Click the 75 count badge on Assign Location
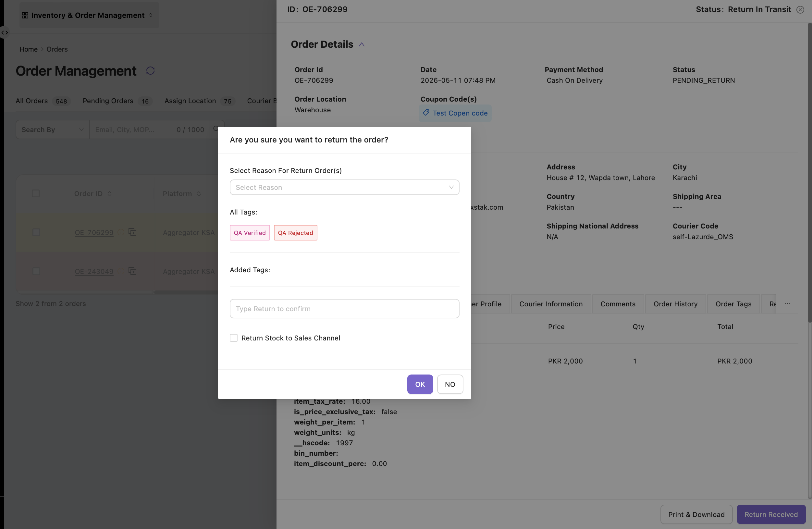 228,101
